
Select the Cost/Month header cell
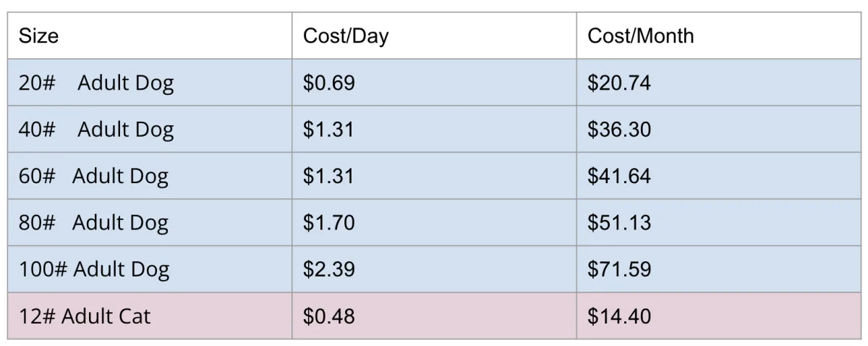(718, 35)
